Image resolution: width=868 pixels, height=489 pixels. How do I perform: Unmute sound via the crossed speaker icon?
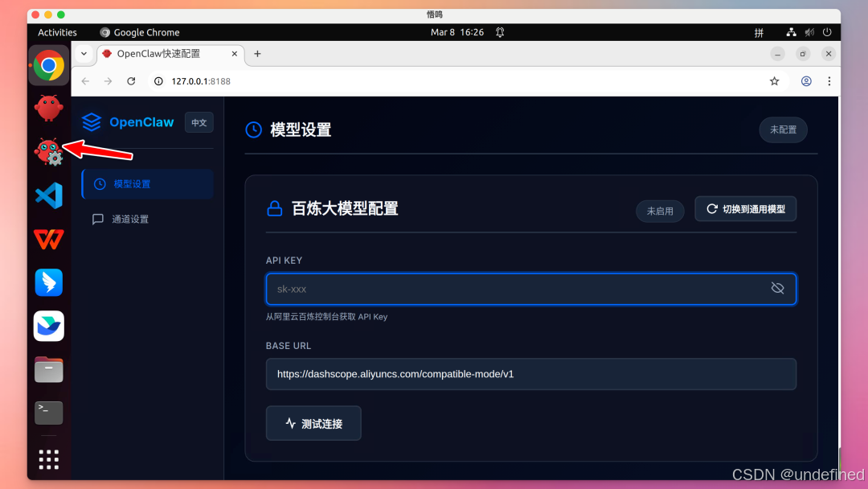[x=809, y=32]
